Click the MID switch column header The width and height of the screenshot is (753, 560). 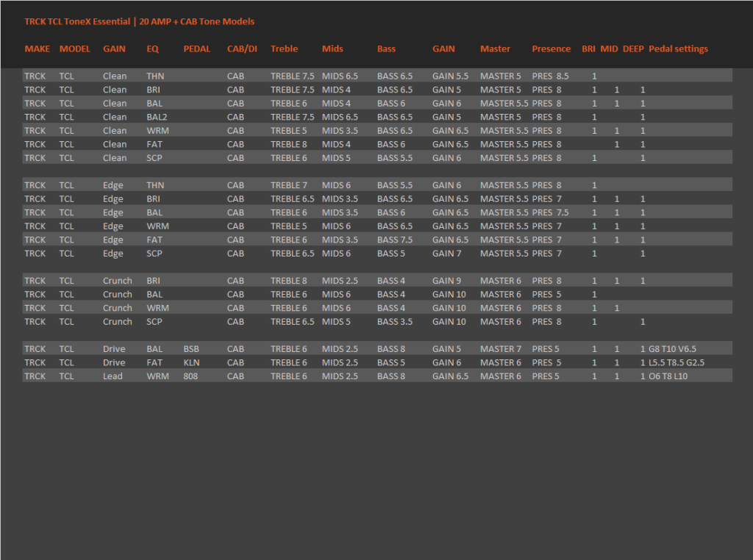click(609, 49)
